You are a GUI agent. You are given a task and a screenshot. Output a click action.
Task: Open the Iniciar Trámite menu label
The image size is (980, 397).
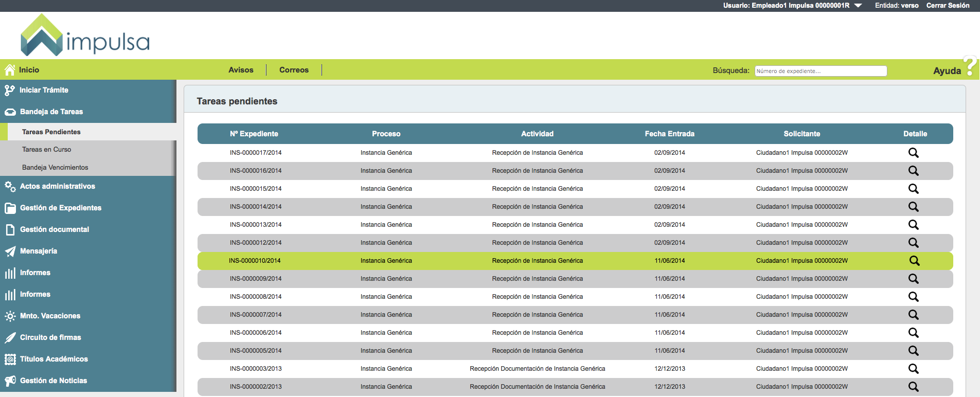click(x=44, y=90)
